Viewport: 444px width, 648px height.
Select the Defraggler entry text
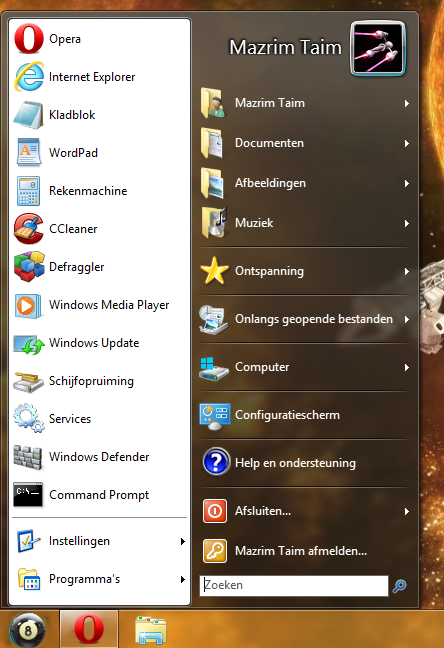point(76,267)
